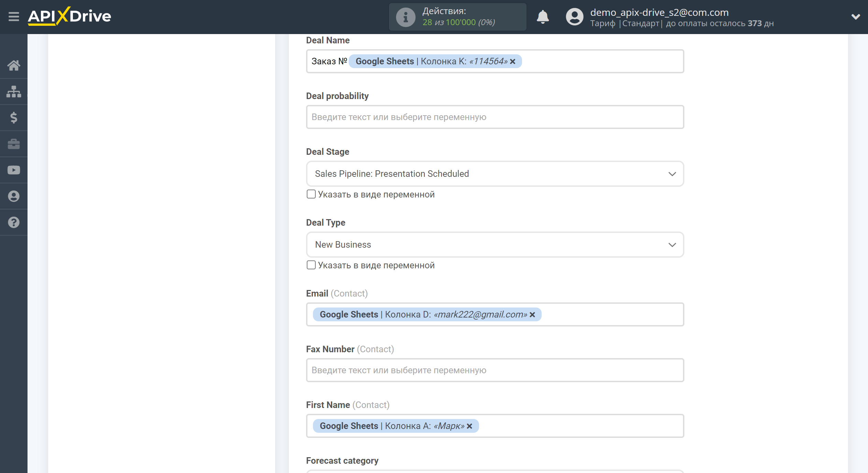Click the Deal Stage label
The height and width of the screenshot is (473, 868).
pyautogui.click(x=328, y=152)
